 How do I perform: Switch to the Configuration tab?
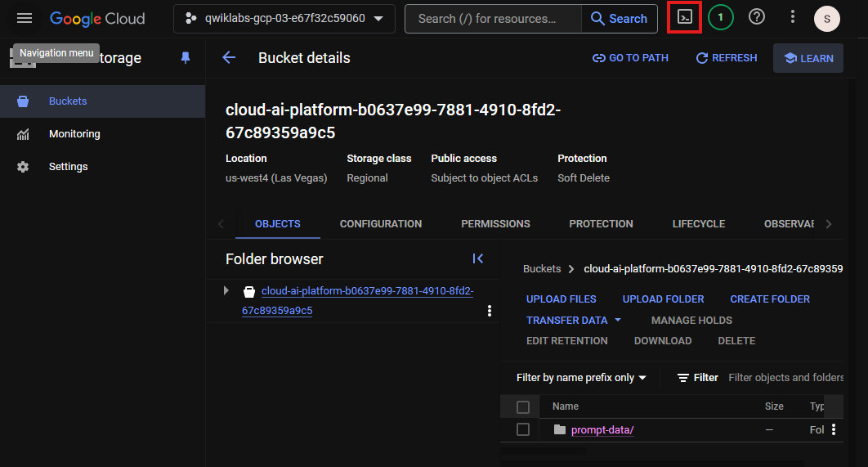click(381, 224)
